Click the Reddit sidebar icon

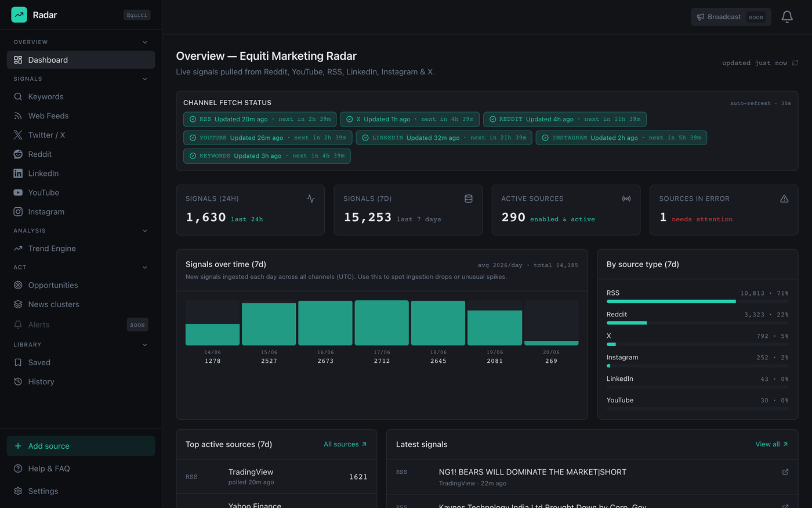pos(18,154)
